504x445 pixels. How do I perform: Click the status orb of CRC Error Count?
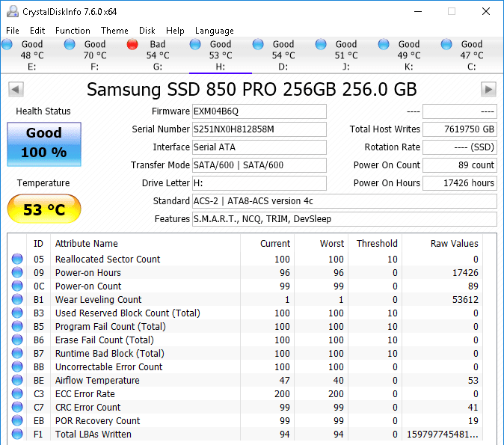pyautogui.click(x=17, y=407)
